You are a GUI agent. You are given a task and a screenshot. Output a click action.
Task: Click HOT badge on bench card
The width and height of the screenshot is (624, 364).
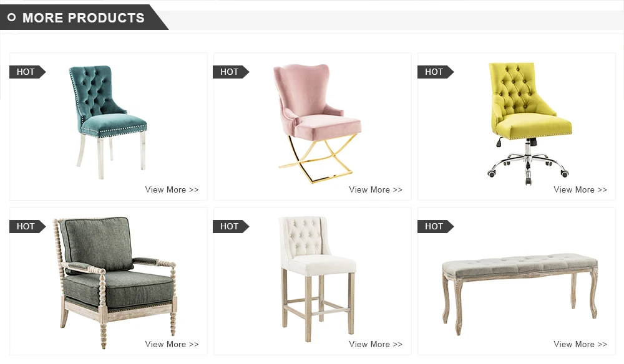pos(436,226)
